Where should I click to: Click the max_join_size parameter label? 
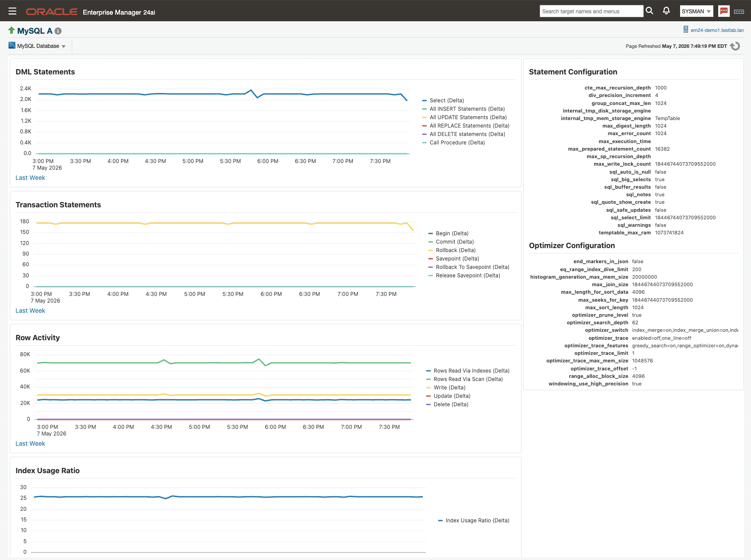coord(610,284)
